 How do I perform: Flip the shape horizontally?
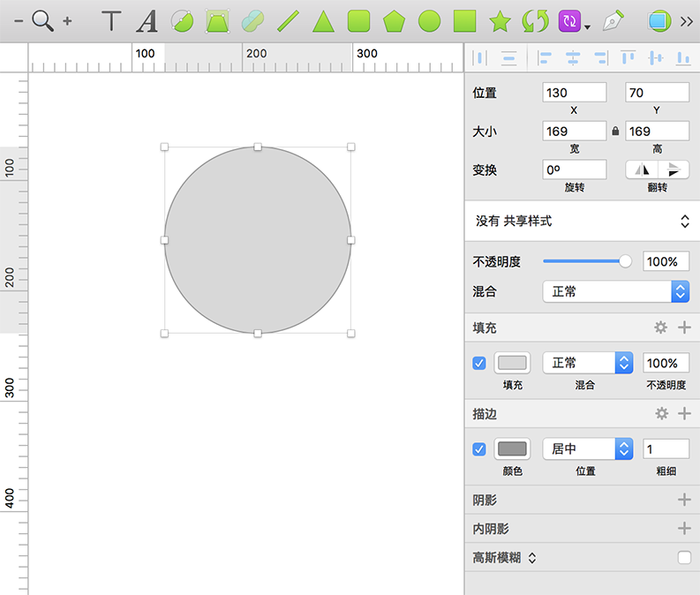(642, 169)
